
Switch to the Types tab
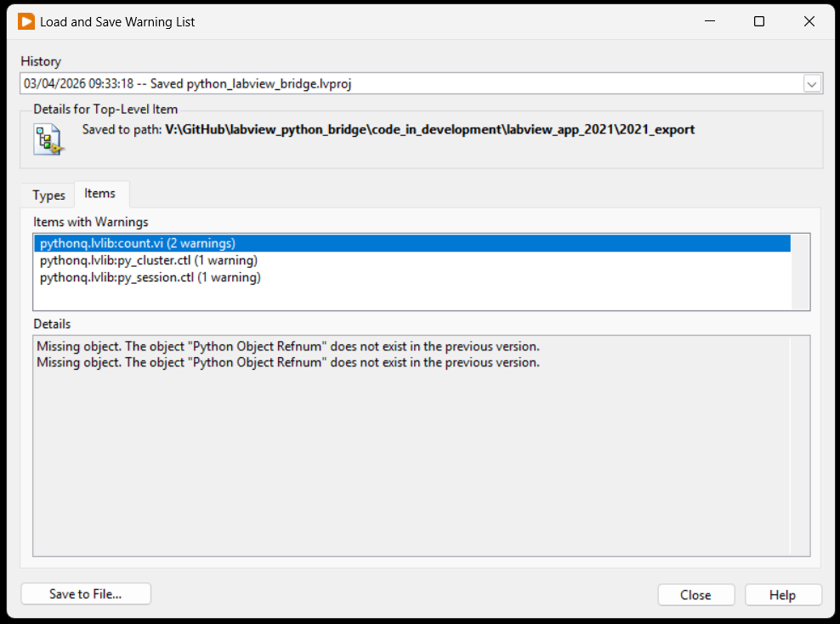click(48, 195)
